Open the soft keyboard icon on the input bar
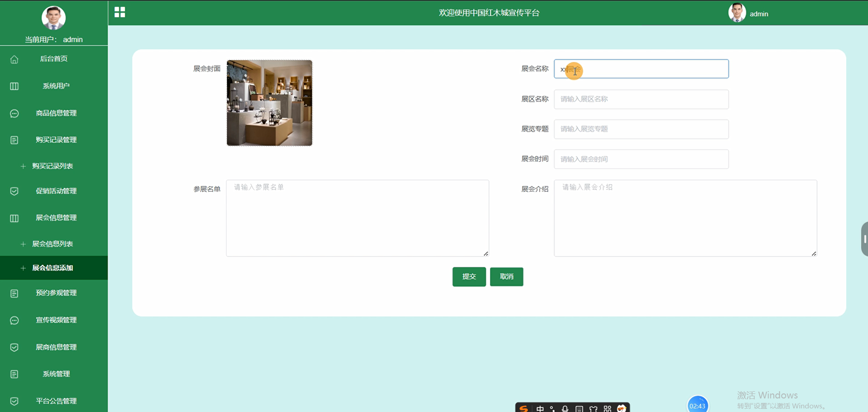868x412 pixels. pos(579,408)
